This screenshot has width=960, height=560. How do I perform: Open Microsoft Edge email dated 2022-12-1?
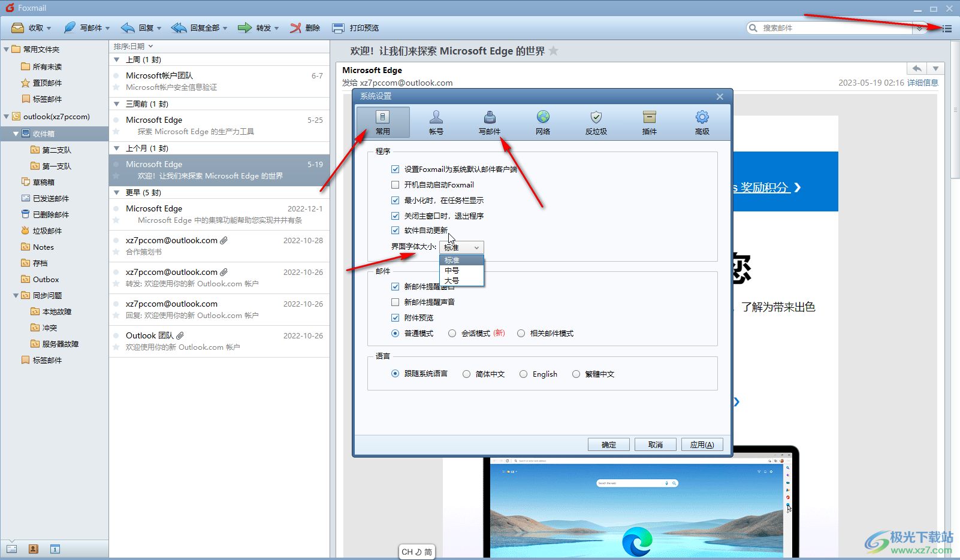pos(219,214)
